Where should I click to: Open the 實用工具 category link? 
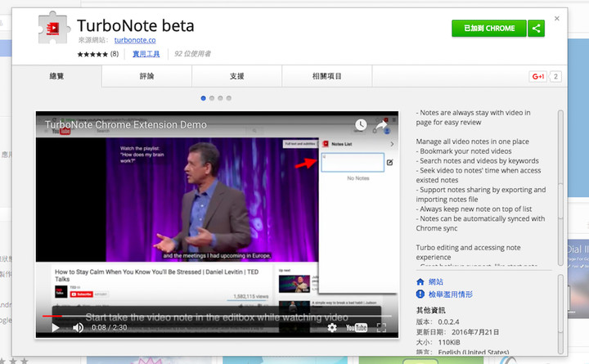tap(146, 54)
